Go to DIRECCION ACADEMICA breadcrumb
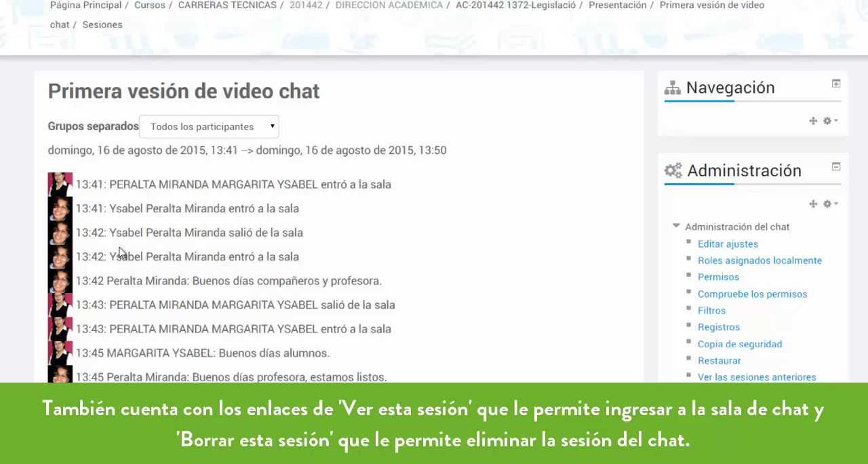This screenshot has height=464, width=868. coord(389,5)
